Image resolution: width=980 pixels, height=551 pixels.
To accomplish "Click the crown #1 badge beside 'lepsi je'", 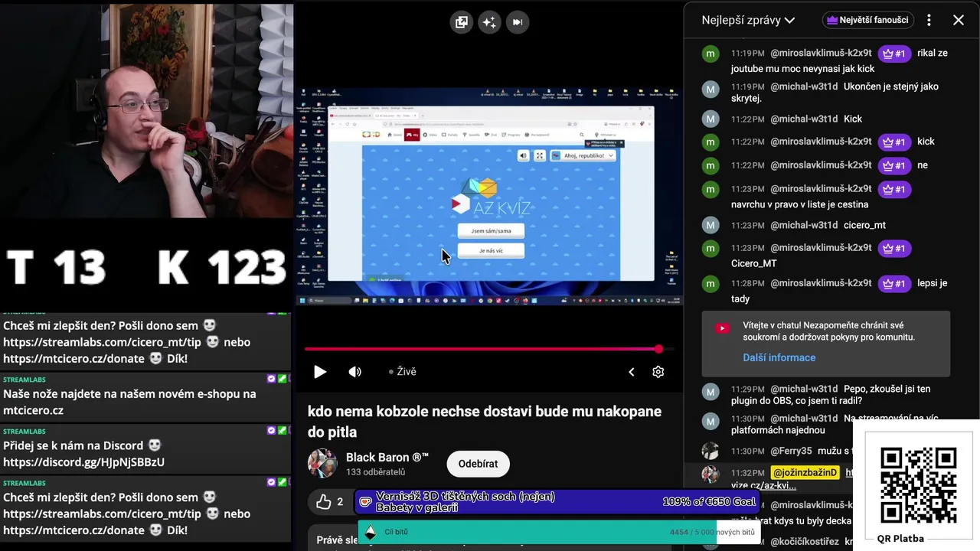I will tap(894, 283).
